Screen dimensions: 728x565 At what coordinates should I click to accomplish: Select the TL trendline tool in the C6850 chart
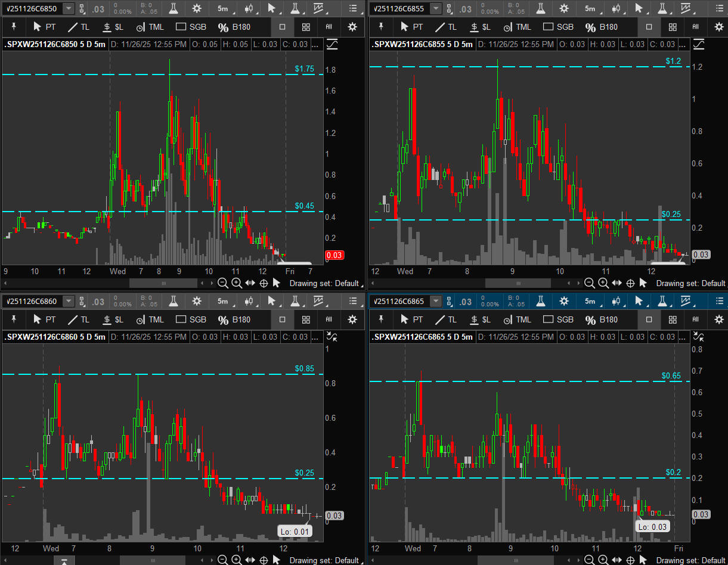[78, 27]
